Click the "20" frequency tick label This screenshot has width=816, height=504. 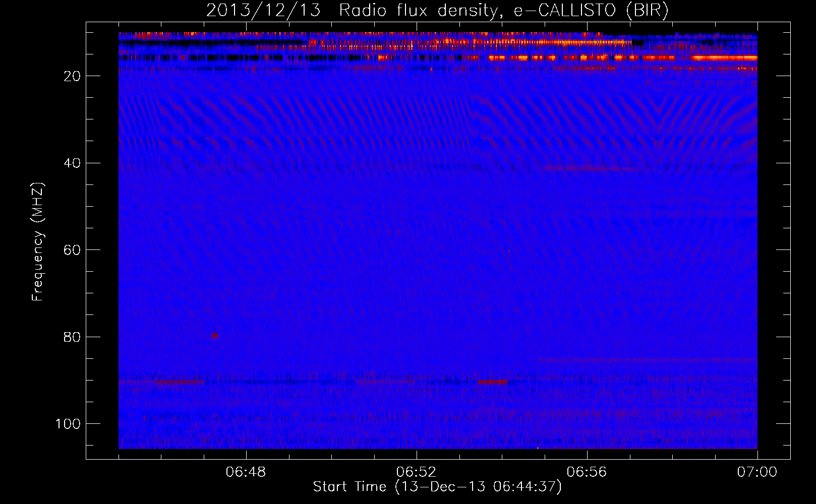click(72, 76)
